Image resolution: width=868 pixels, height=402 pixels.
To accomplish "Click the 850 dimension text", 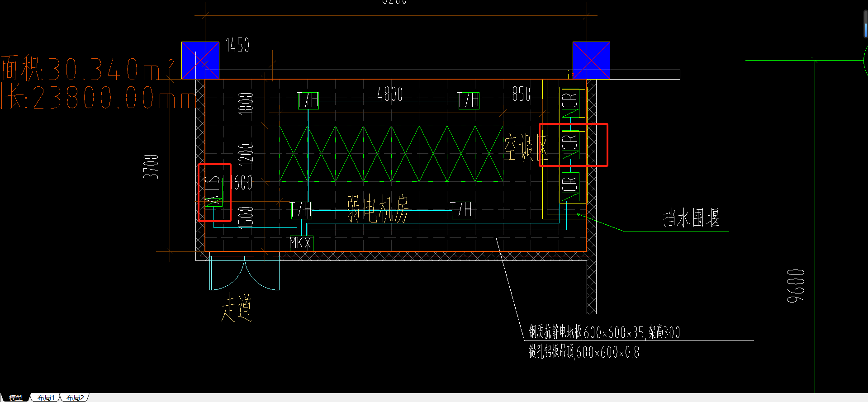I will point(521,94).
